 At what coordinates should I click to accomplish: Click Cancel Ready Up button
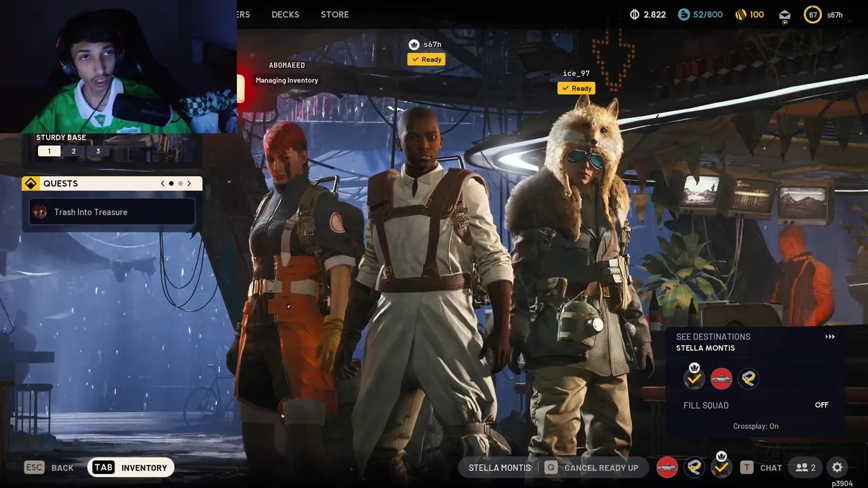(591, 468)
